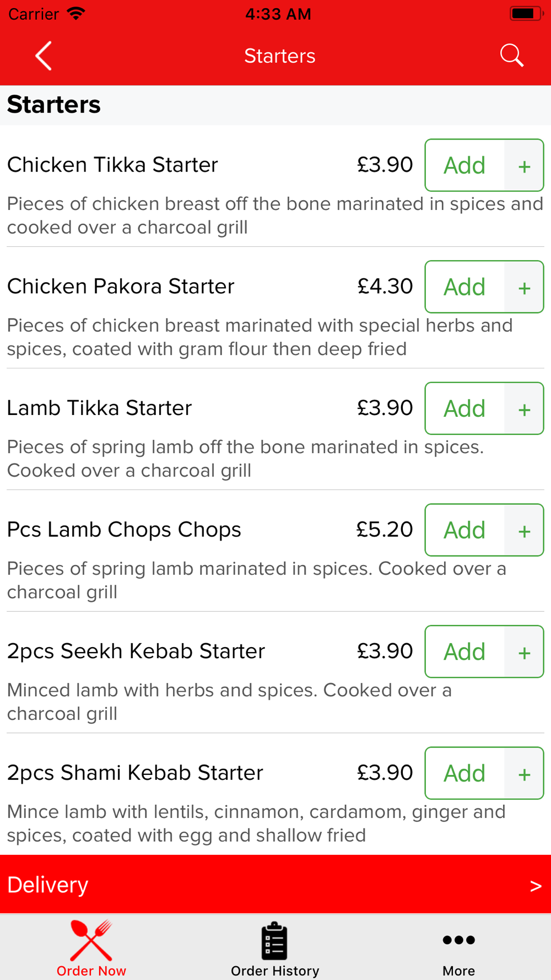
Task: Add Lamb Tikka Starter to order
Action: pos(464,409)
